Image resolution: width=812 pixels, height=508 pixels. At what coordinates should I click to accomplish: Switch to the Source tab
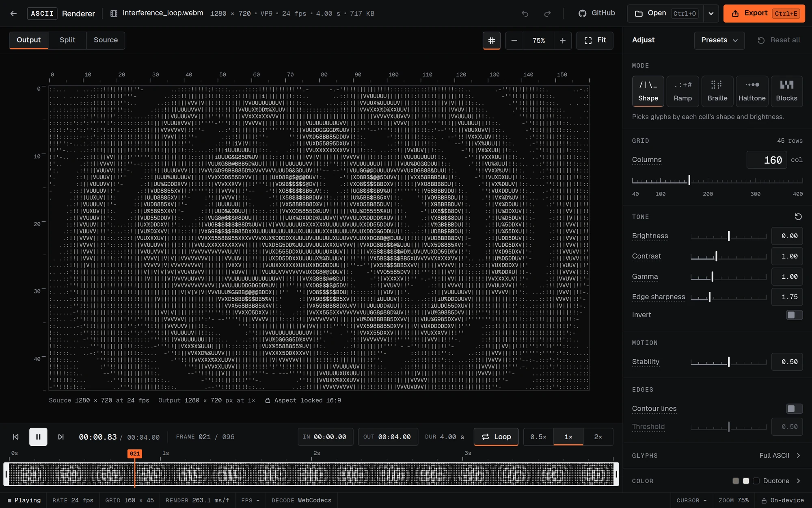(x=106, y=40)
